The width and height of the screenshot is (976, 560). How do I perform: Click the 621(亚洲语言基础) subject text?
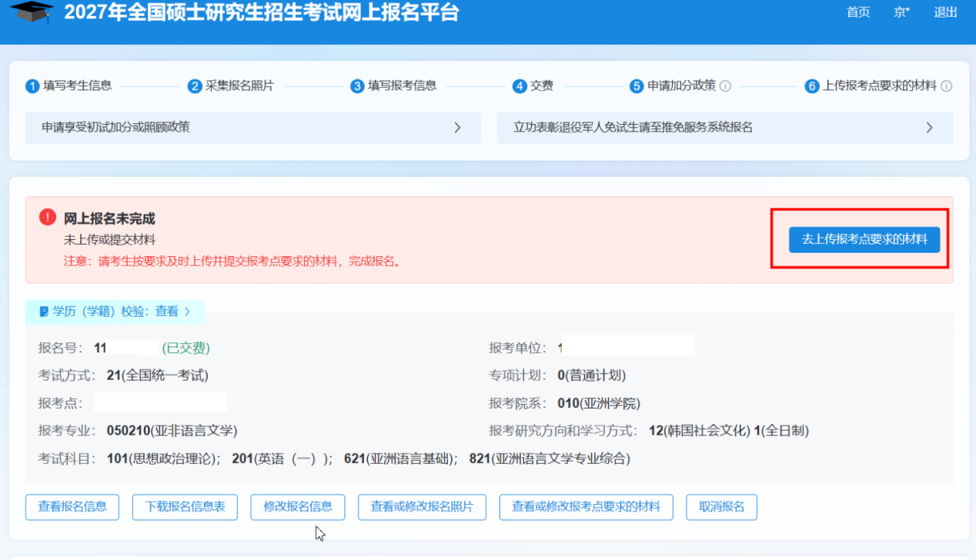[x=400, y=458]
